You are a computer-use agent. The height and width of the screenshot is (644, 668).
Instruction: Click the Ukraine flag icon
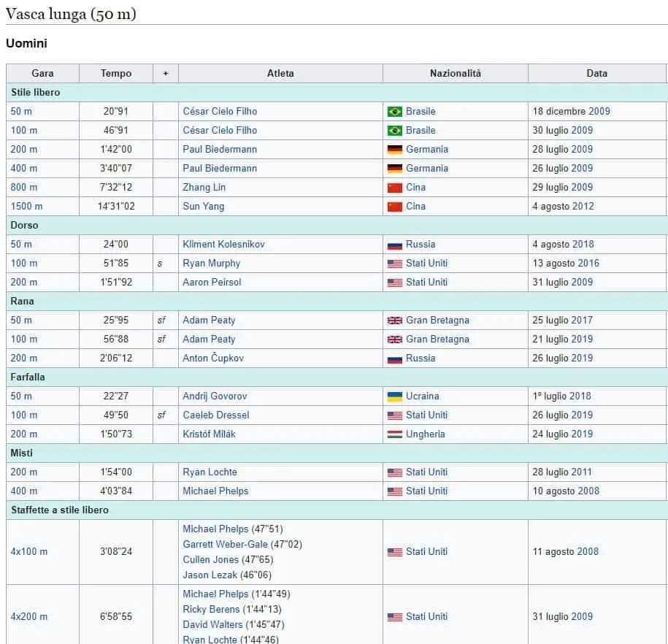pos(394,396)
